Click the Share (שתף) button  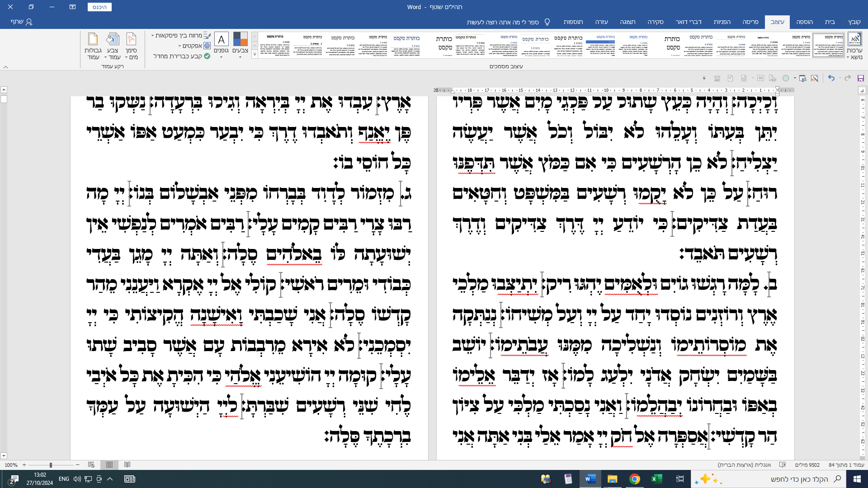(22, 22)
